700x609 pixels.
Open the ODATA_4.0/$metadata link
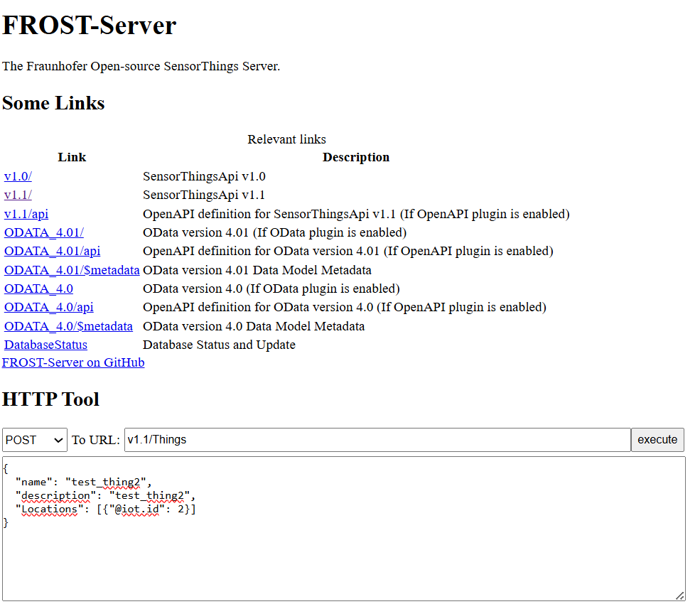(x=68, y=326)
